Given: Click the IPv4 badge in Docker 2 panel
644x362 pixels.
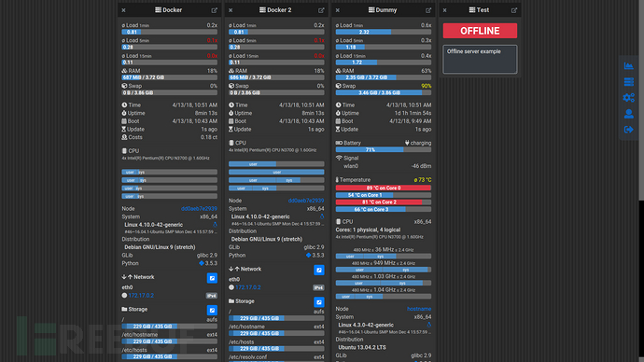Looking at the screenshot, I should pyautogui.click(x=318, y=287).
